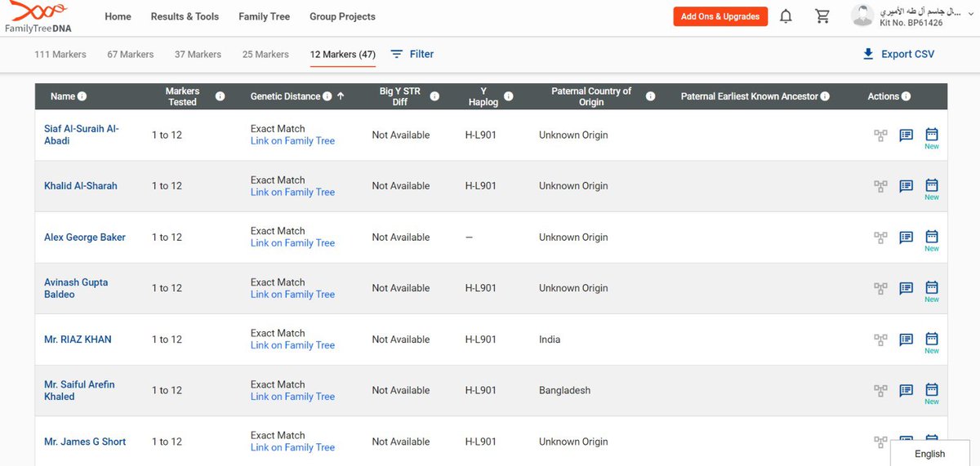
Task: View family tree icon for Avinash Gupta Baldeo
Action: coord(880,288)
